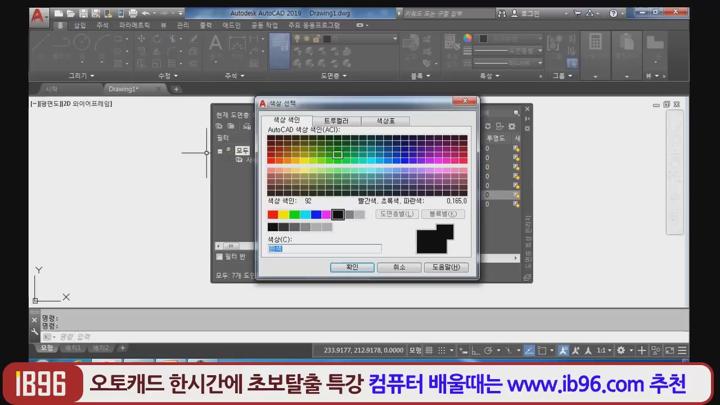Toggle snap mode dots icon in status bar

click(x=441, y=350)
